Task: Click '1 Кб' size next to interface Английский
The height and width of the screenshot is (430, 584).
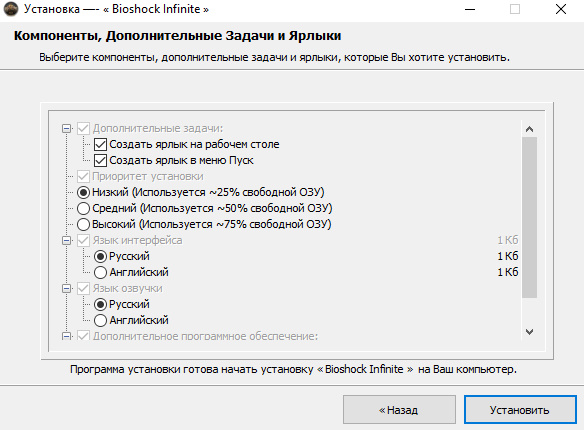Action: tap(508, 272)
